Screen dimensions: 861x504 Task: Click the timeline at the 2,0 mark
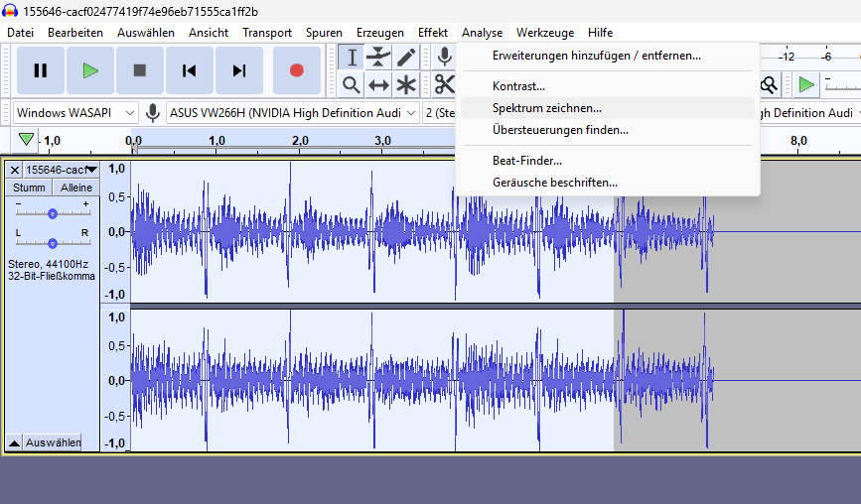click(300, 141)
